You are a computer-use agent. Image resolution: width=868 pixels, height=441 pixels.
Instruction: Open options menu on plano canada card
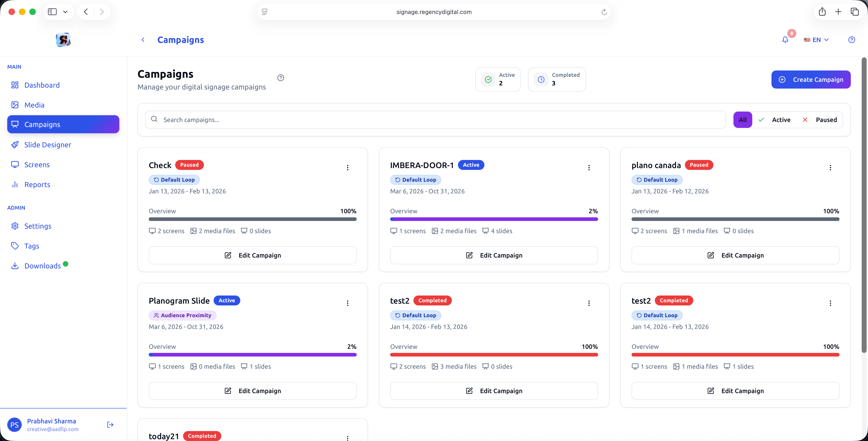pyautogui.click(x=830, y=167)
